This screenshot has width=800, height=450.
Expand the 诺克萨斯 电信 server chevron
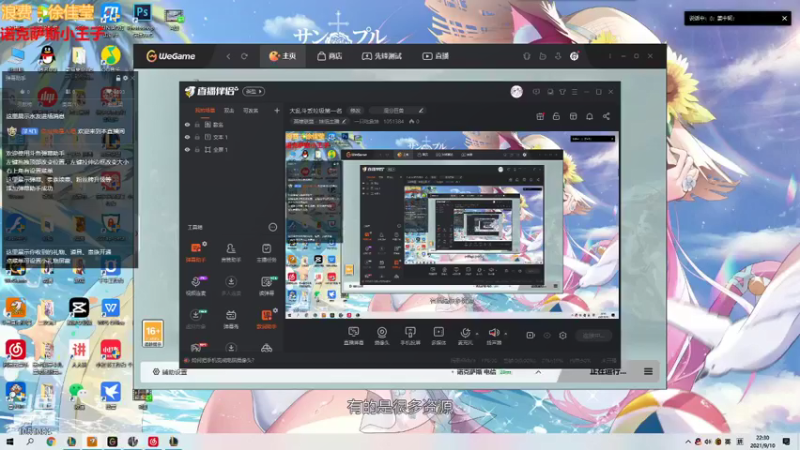[538, 372]
